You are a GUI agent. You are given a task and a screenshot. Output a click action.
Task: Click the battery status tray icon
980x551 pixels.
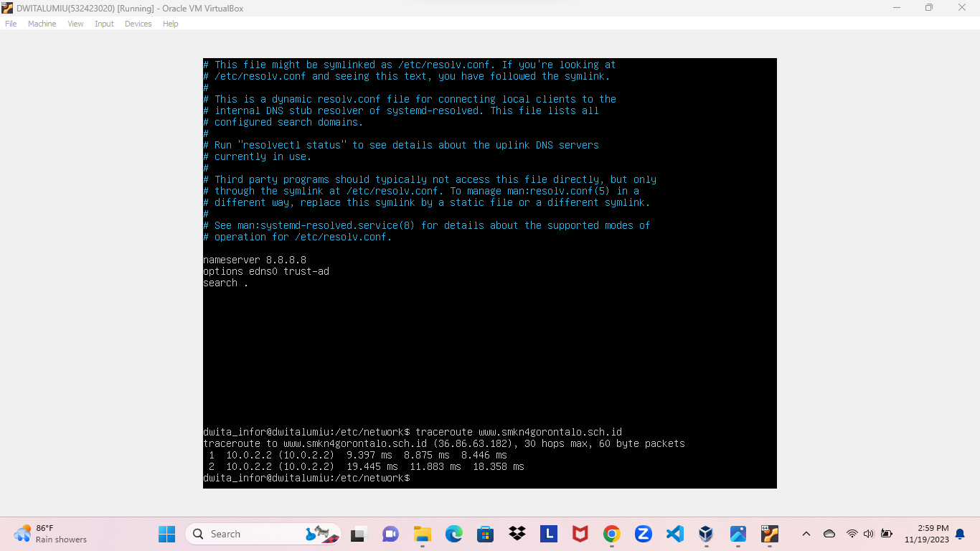886,534
